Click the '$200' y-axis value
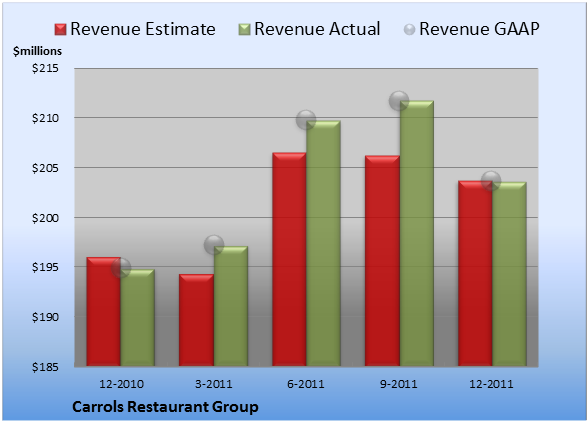This screenshot has height=422, width=588. pyautogui.click(x=45, y=218)
